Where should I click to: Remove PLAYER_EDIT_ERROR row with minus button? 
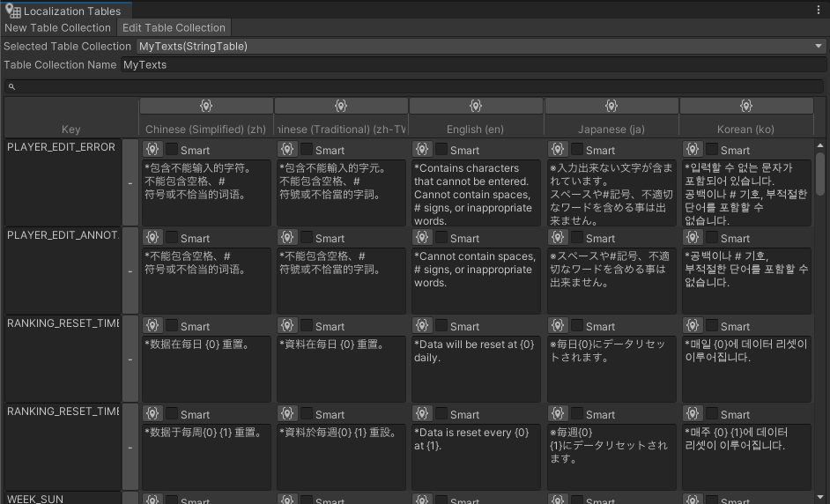pyautogui.click(x=130, y=182)
